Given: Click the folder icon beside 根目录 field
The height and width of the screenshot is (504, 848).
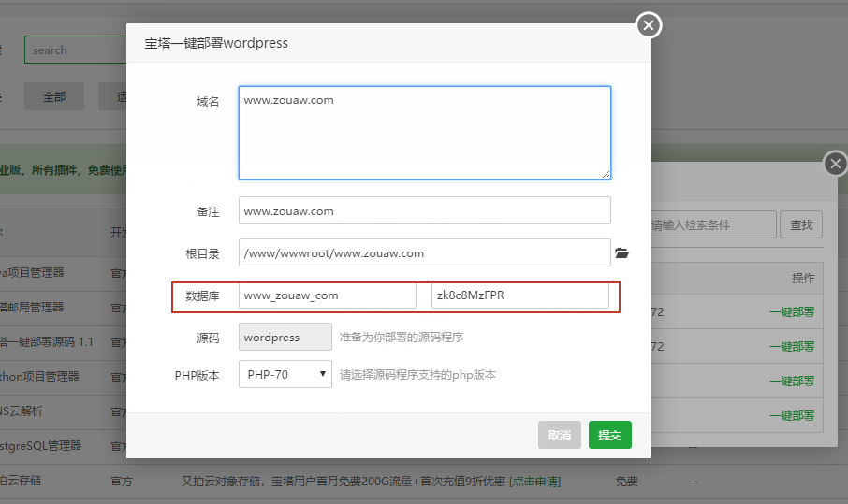Looking at the screenshot, I should 621,252.
